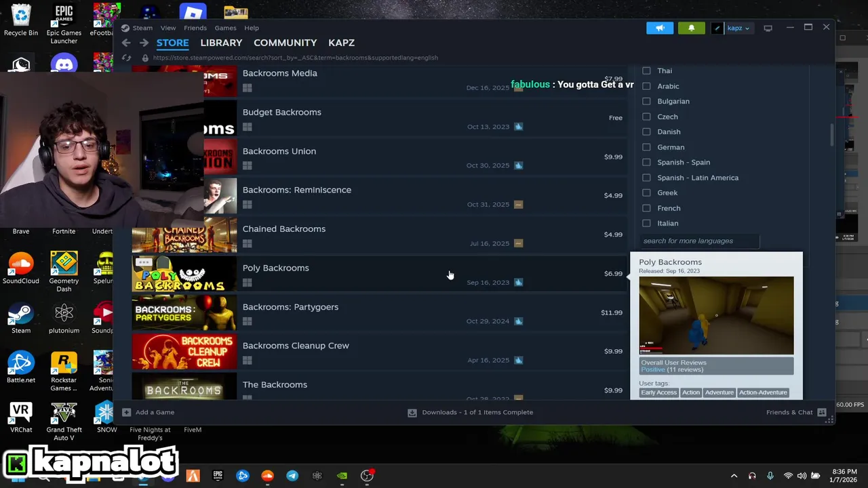Check the Danish language filter
This screenshot has height=488, width=868.
tap(646, 131)
